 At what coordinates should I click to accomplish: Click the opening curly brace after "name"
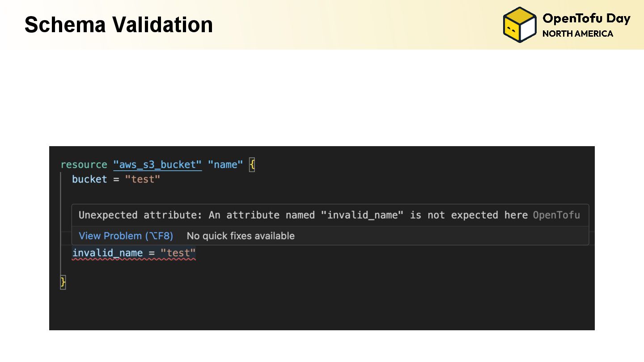coord(252,165)
